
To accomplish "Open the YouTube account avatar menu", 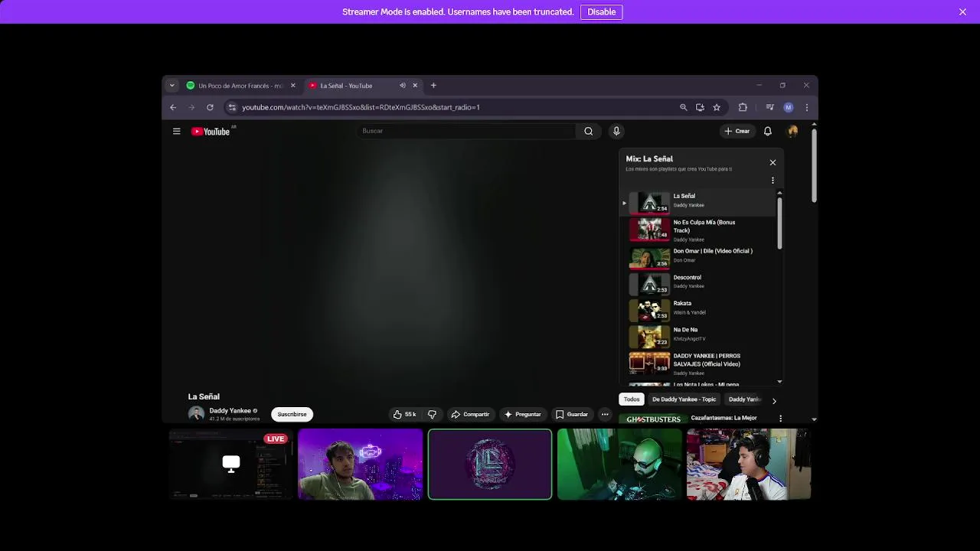I will [x=792, y=131].
